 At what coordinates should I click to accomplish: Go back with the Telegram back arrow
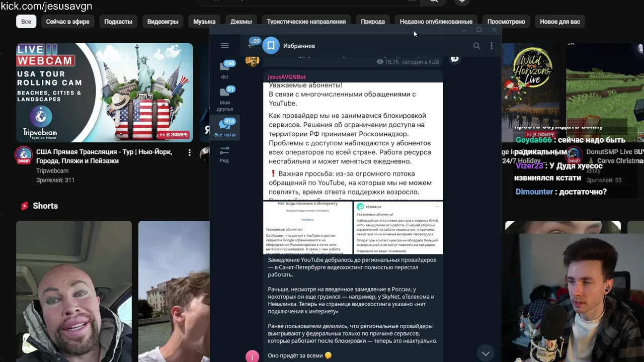click(252, 46)
